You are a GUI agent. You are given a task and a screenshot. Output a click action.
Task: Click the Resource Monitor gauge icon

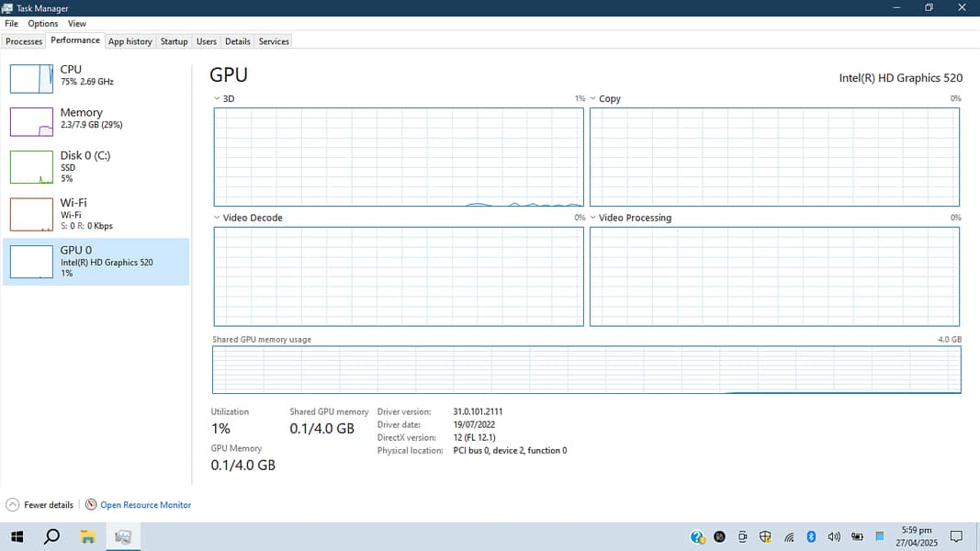(91, 505)
